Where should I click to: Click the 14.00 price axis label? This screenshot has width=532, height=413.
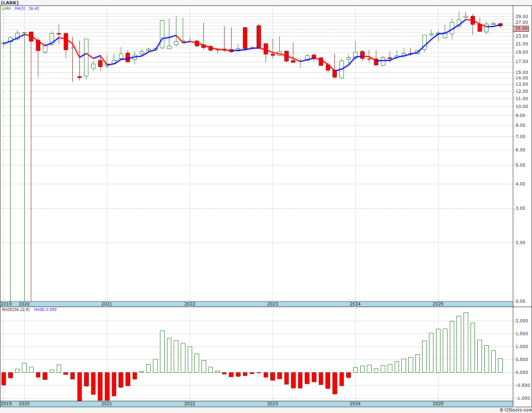point(521,78)
